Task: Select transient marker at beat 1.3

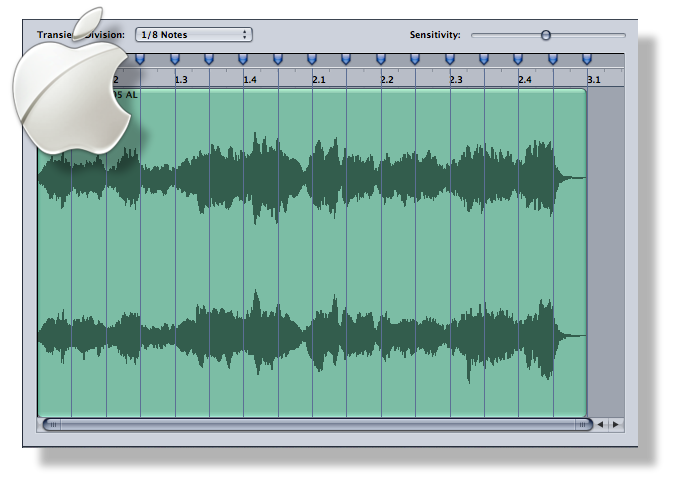Action: click(174, 60)
